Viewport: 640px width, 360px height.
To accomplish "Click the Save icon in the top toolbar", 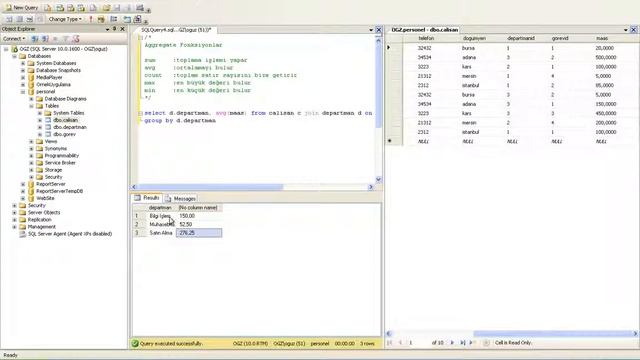I will point(117,7).
